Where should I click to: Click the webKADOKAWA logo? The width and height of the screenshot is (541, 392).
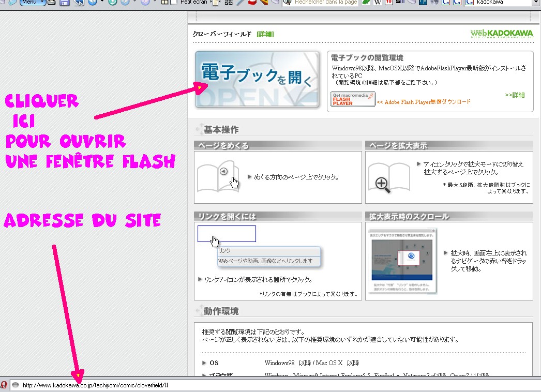click(x=502, y=34)
